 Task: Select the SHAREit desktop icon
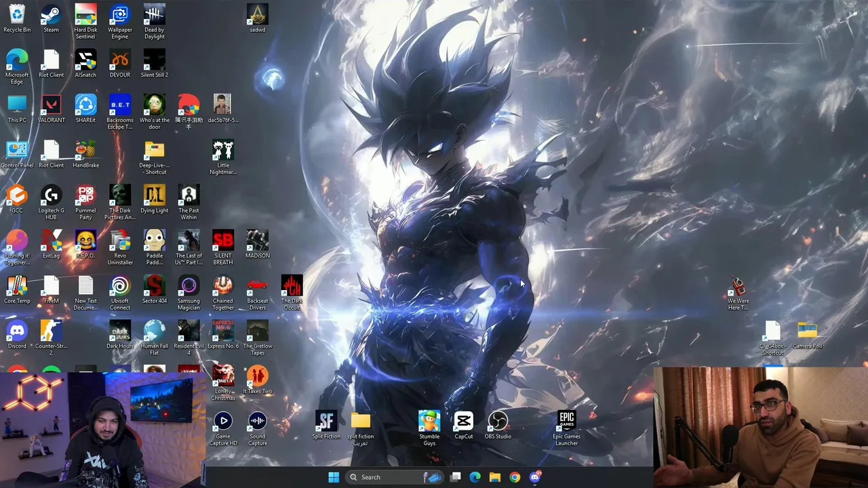click(x=85, y=109)
